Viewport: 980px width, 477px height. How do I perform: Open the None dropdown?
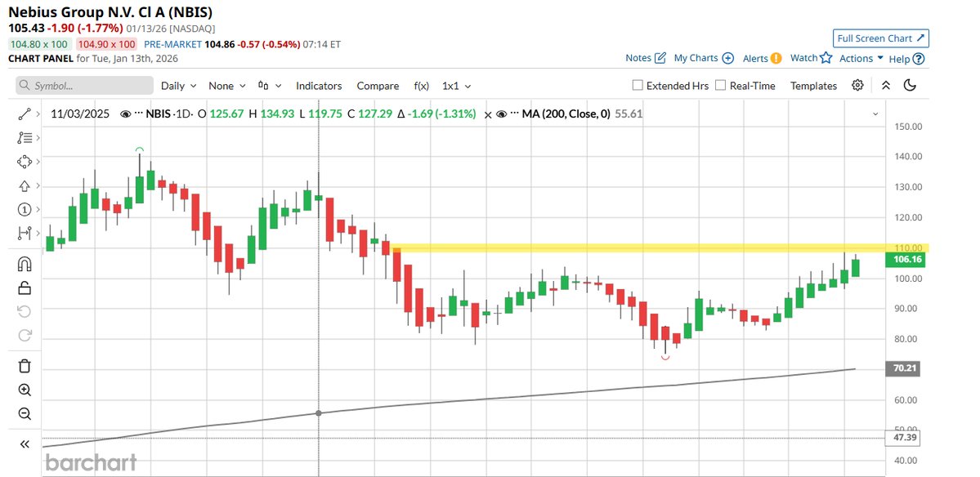227,86
